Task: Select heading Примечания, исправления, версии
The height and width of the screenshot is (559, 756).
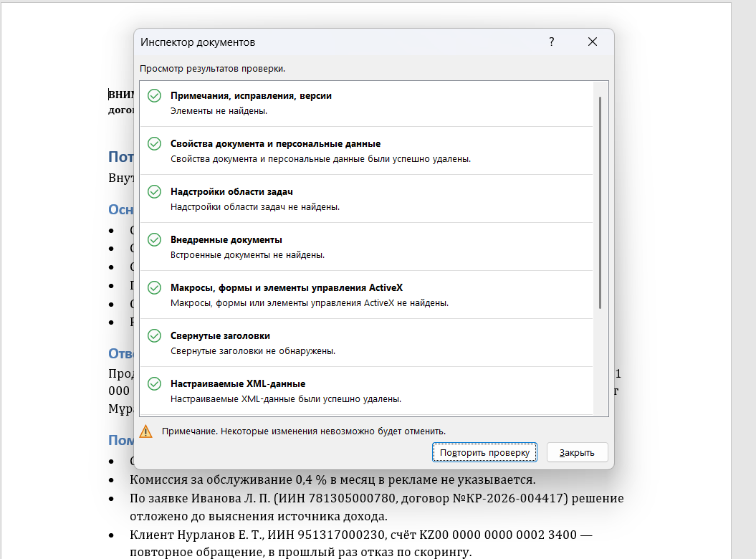Action: click(x=252, y=95)
